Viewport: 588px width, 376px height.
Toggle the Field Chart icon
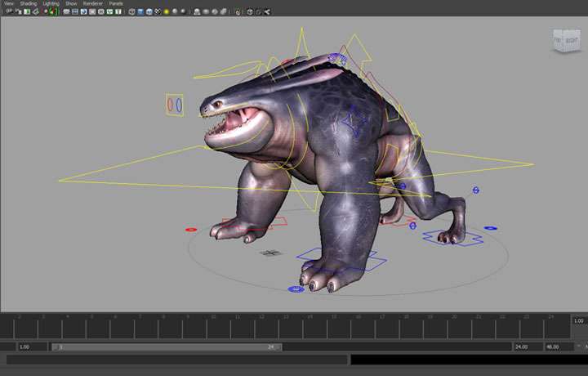(101, 11)
